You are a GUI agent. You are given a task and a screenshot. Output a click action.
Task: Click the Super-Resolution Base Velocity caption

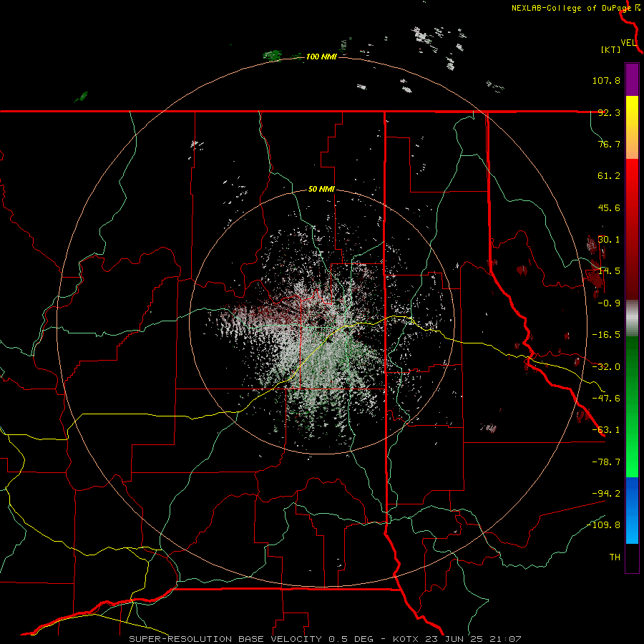point(326,639)
